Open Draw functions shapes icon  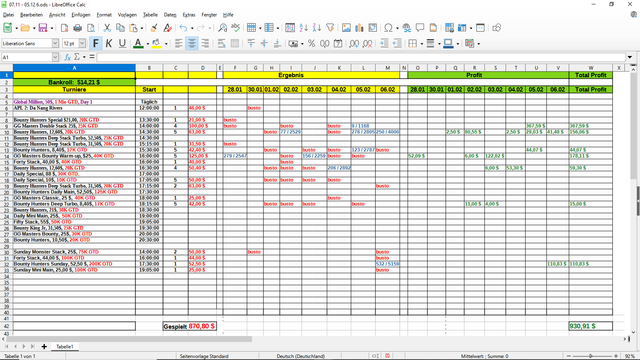point(496,28)
